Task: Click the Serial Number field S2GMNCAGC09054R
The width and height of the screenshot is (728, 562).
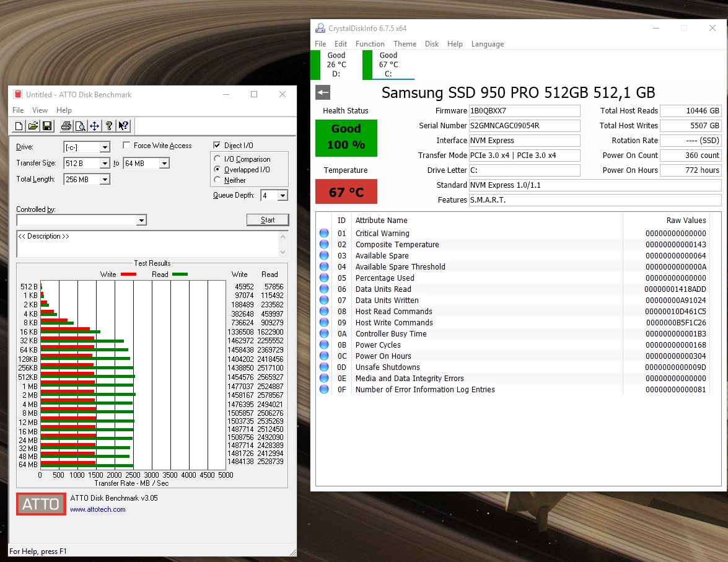Action: tap(525, 125)
